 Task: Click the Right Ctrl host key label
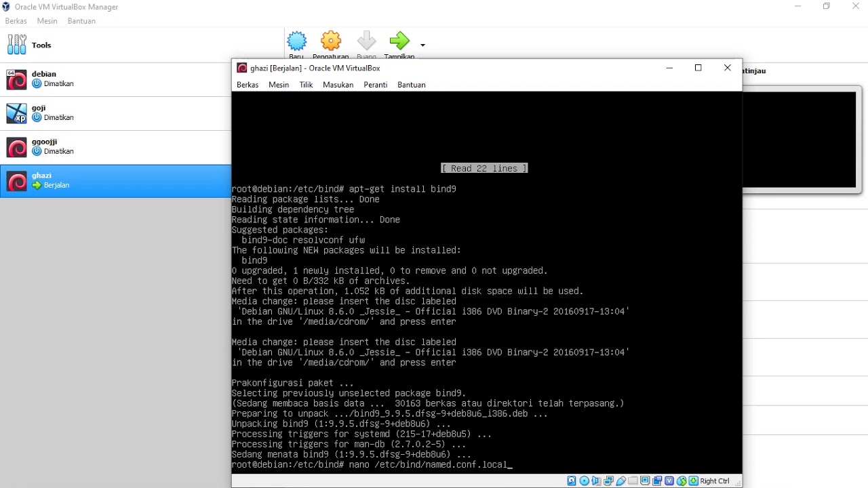(715, 481)
